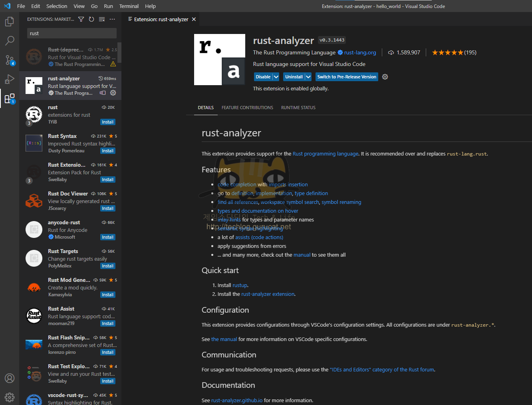Open the rust-analyzer extension link

coord(268,294)
